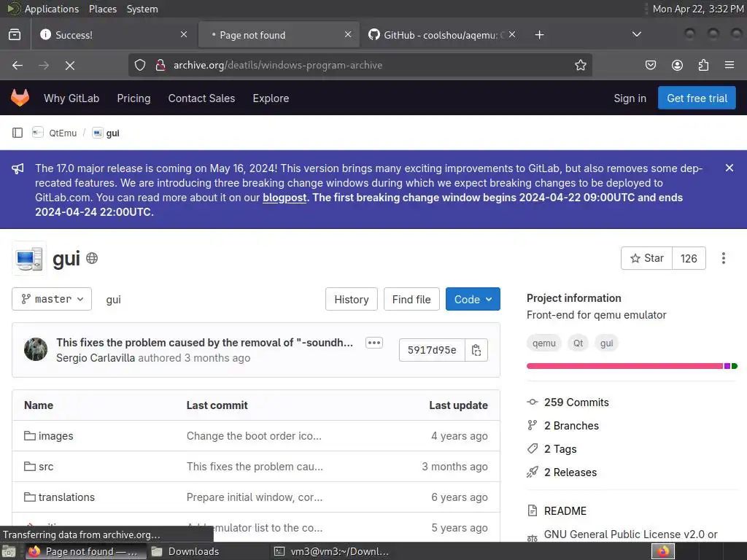Viewport: 747px width, 560px height.
Task: Open the History view
Action: [x=351, y=299]
